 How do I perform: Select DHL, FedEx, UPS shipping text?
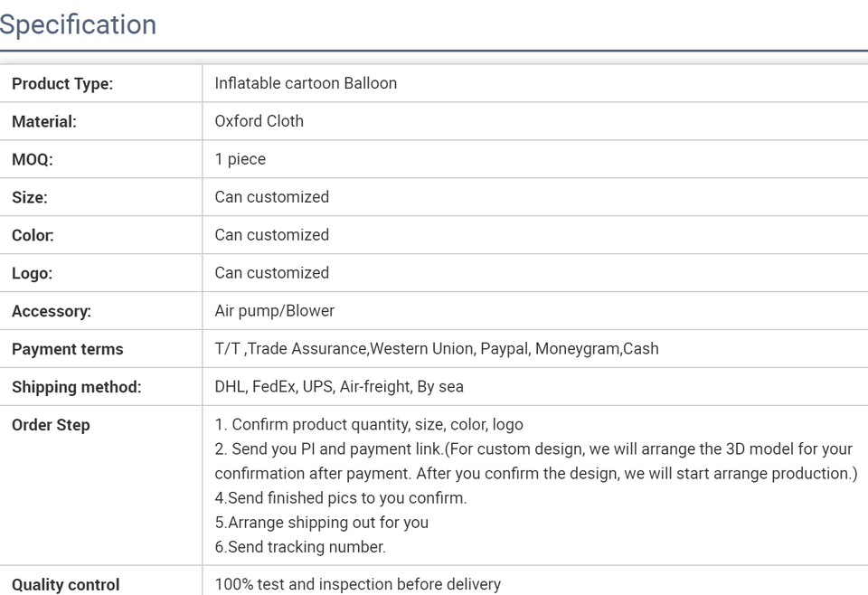(x=339, y=386)
